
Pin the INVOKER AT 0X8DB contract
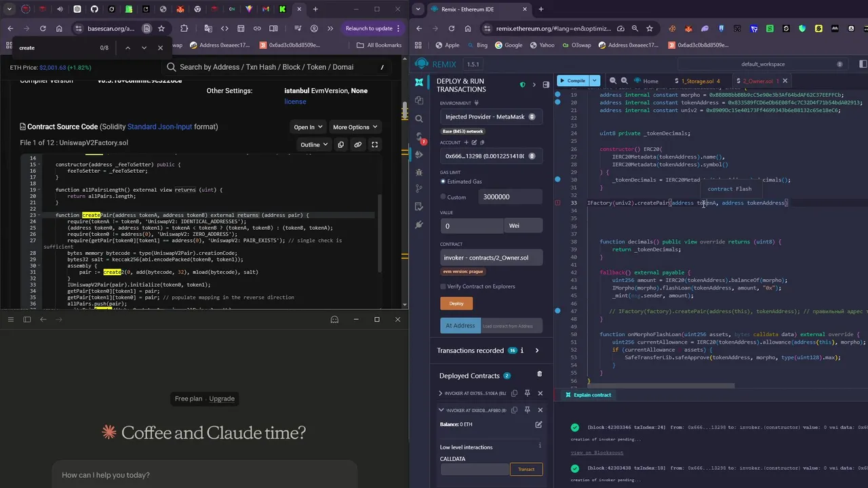(x=527, y=410)
